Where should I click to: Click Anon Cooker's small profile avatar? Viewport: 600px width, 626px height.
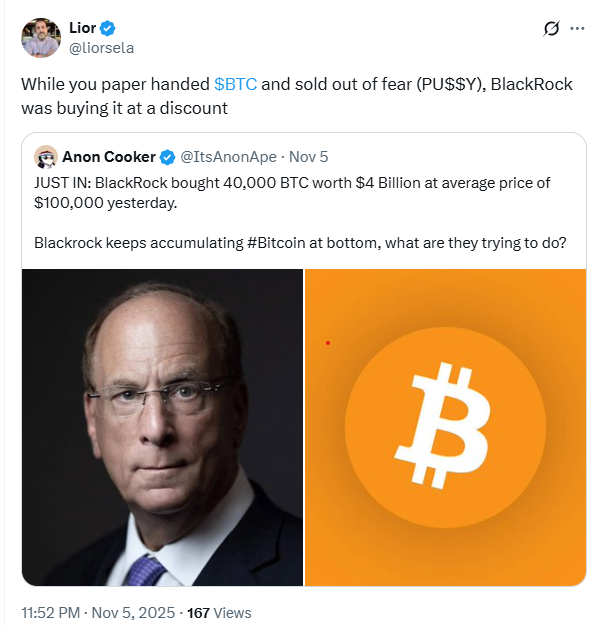click(x=45, y=157)
